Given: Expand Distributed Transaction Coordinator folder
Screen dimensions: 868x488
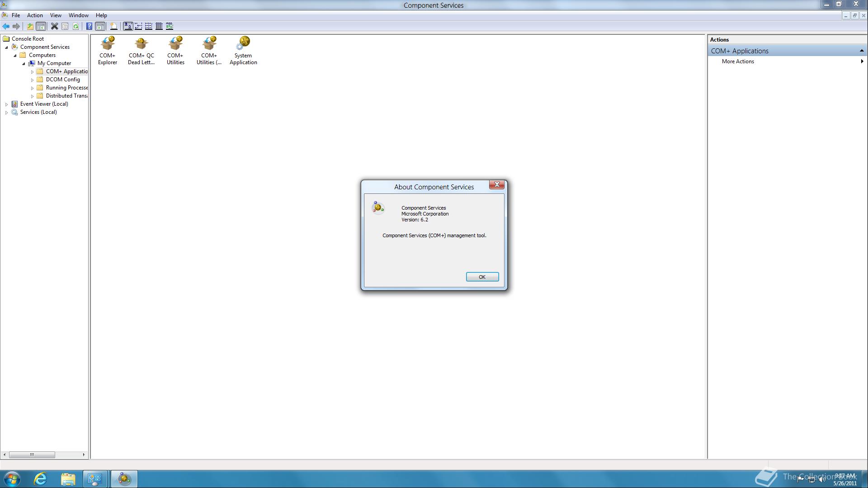Looking at the screenshot, I should pyautogui.click(x=33, y=96).
